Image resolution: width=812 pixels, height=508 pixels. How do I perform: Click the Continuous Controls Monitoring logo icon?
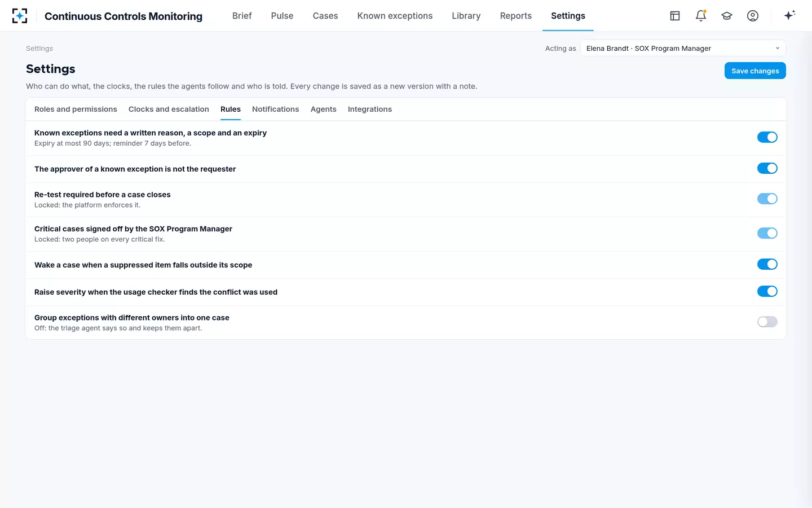point(20,16)
